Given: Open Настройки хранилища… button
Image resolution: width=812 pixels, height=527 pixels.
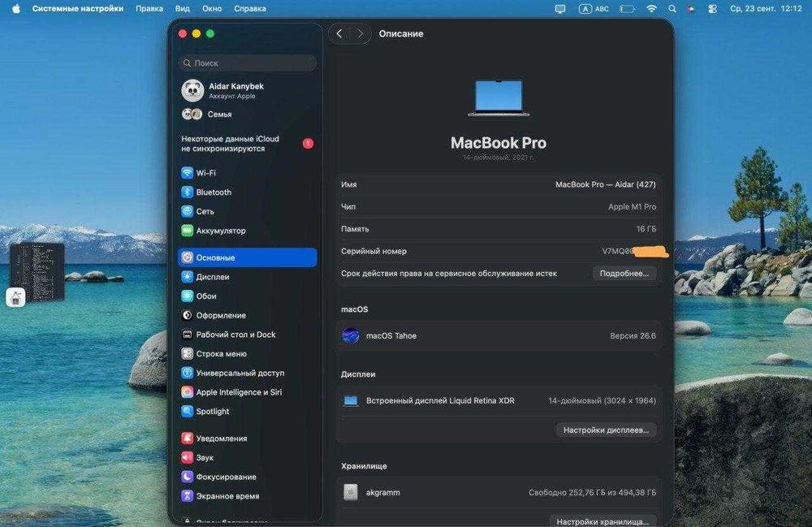Looking at the screenshot, I should (603, 521).
